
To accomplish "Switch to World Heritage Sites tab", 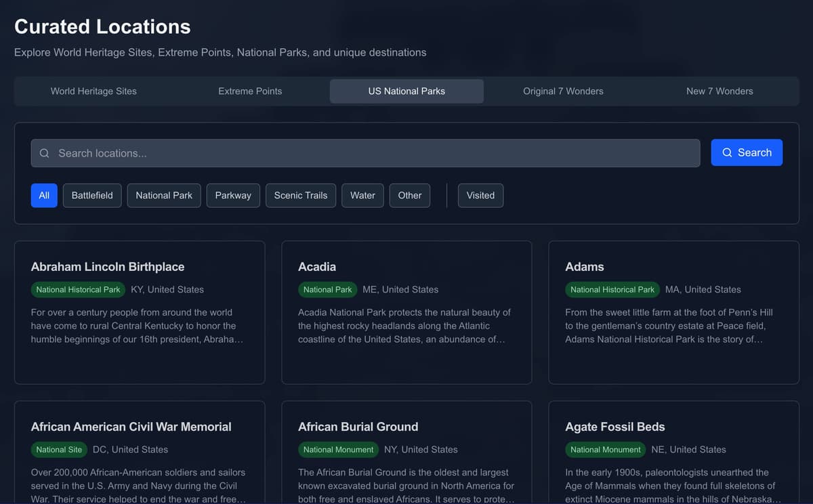I will click(x=93, y=91).
